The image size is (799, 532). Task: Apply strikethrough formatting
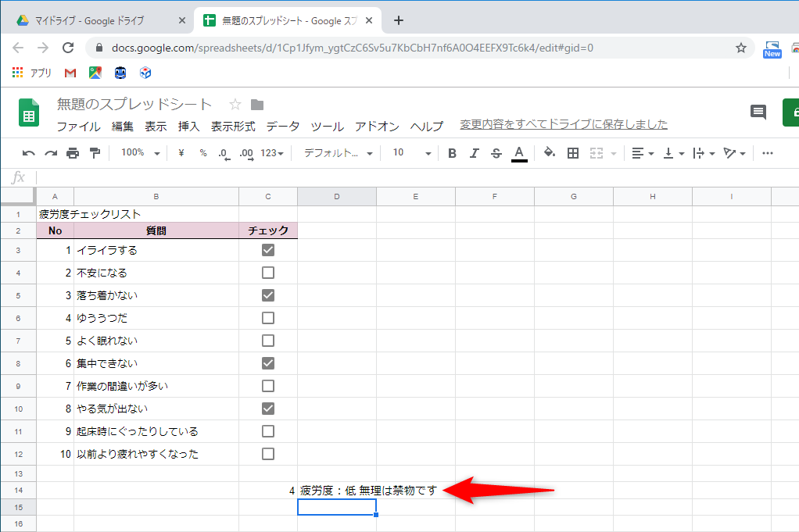click(x=496, y=153)
